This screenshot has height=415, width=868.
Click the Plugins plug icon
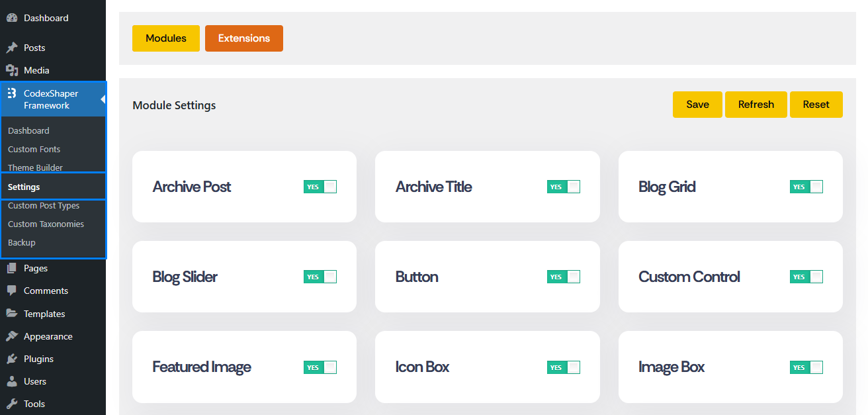click(x=11, y=359)
